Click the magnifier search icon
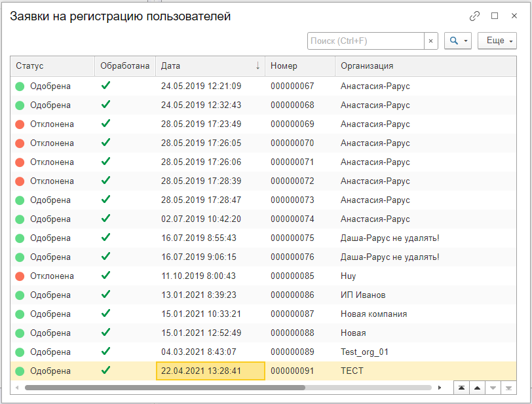This screenshot has width=532, height=404. pyautogui.click(x=453, y=41)
